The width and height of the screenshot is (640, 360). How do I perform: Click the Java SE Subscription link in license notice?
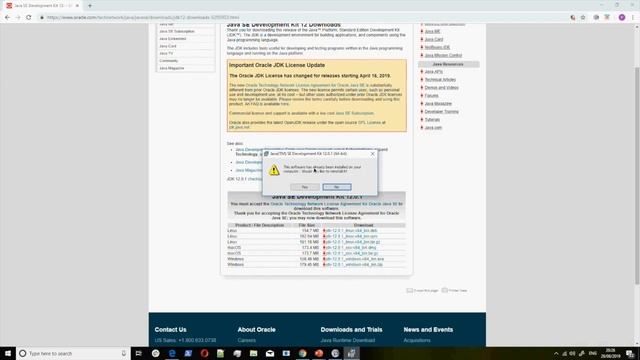coord(354,113)
